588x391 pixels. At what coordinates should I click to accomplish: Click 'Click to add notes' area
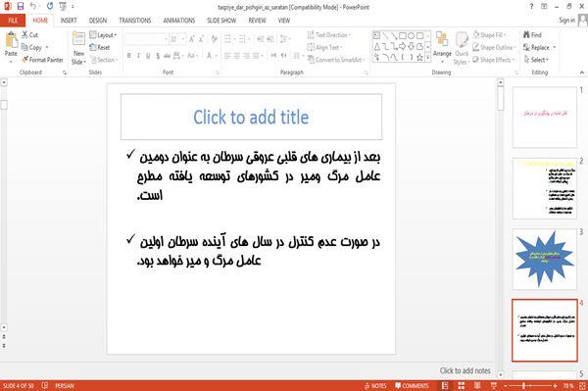pos(465,370)
